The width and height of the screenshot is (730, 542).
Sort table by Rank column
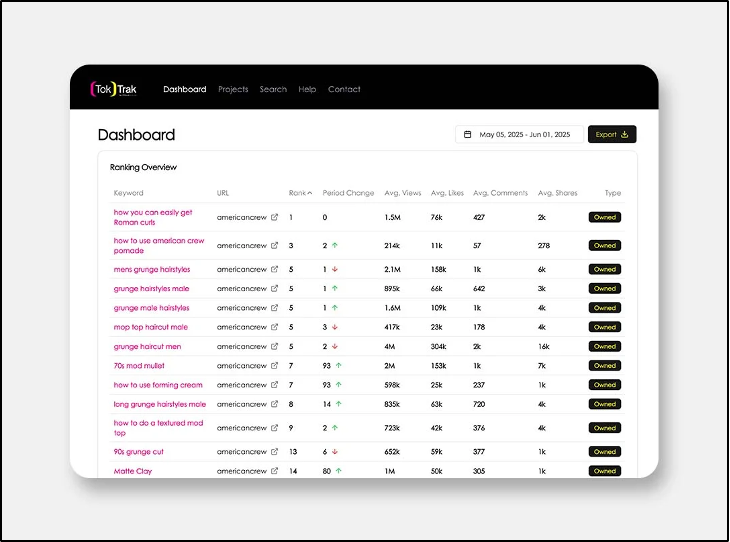300,193
